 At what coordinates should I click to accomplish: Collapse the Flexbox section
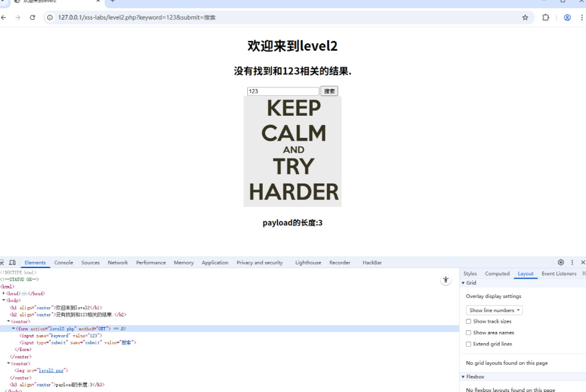point(463,377)
